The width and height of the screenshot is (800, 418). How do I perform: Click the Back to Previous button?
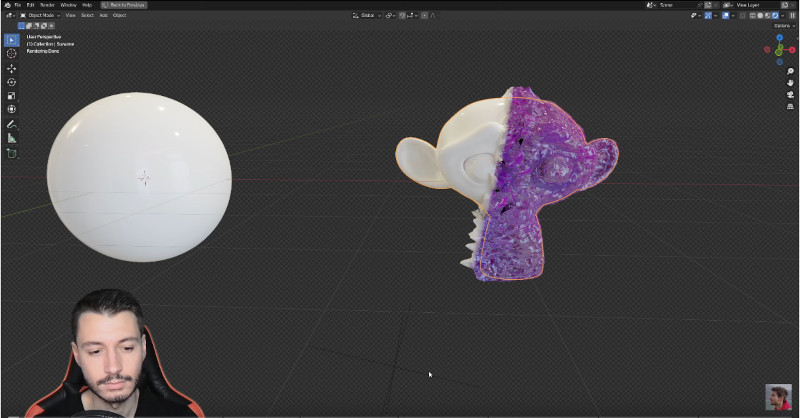pos(124,5)
